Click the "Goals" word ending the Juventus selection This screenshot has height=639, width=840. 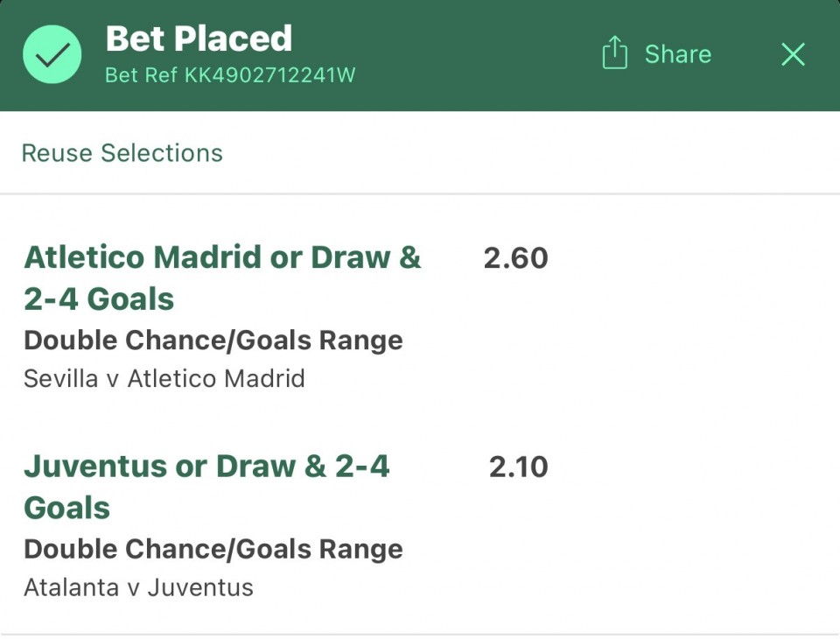click(66, 508)
